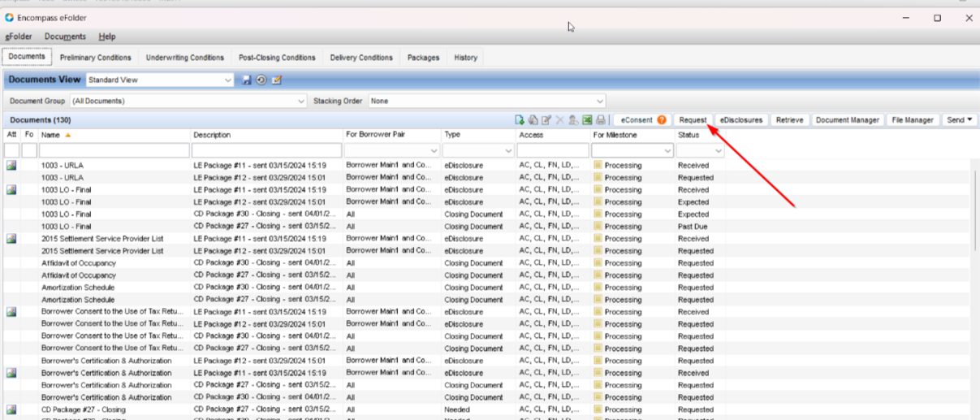Save the current Documents View with disk icon

click(x=247, y=80)
